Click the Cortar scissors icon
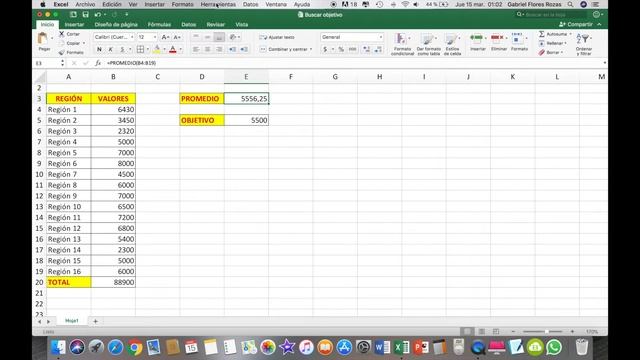Image resolution: width=640 pixels, height=360 pixels. coord(62,34)
